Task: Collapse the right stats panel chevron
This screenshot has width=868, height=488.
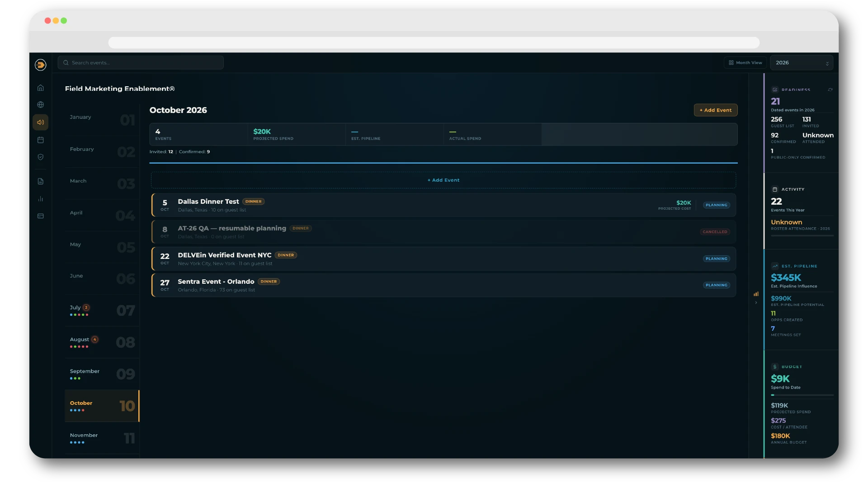Action: (756, 303)
